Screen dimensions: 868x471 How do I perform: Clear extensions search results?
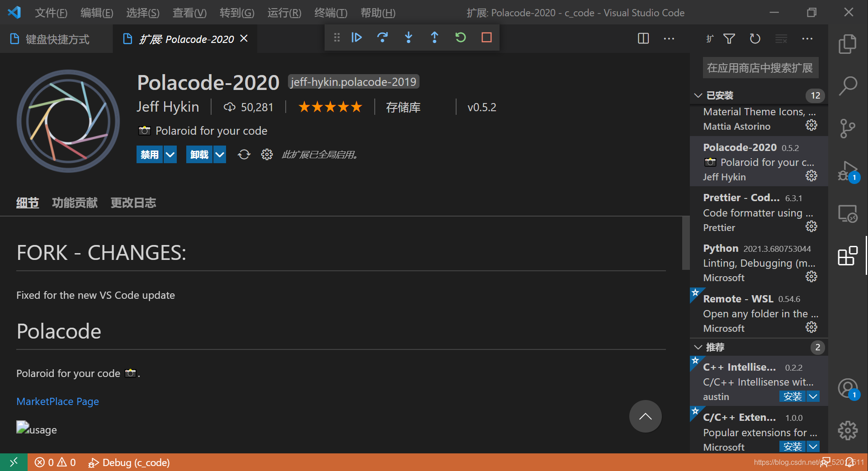(x=781, y=39)
